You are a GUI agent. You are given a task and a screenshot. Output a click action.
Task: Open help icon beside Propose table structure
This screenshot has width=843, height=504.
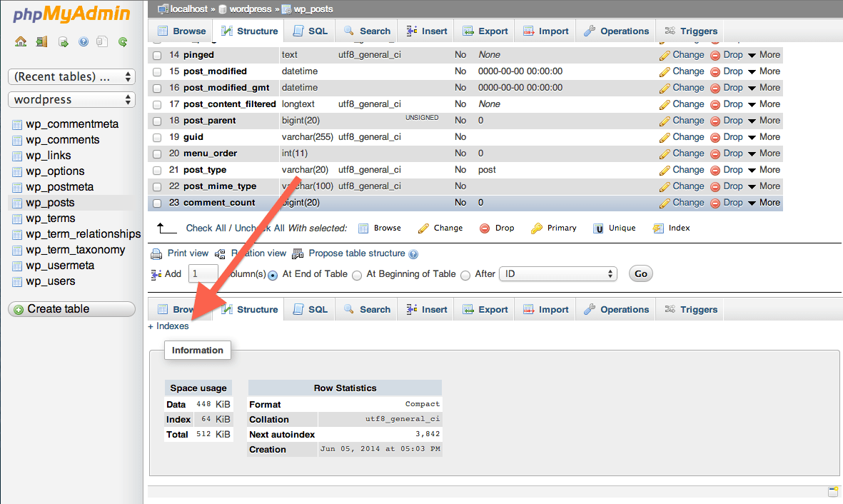(x=413, y=254)
